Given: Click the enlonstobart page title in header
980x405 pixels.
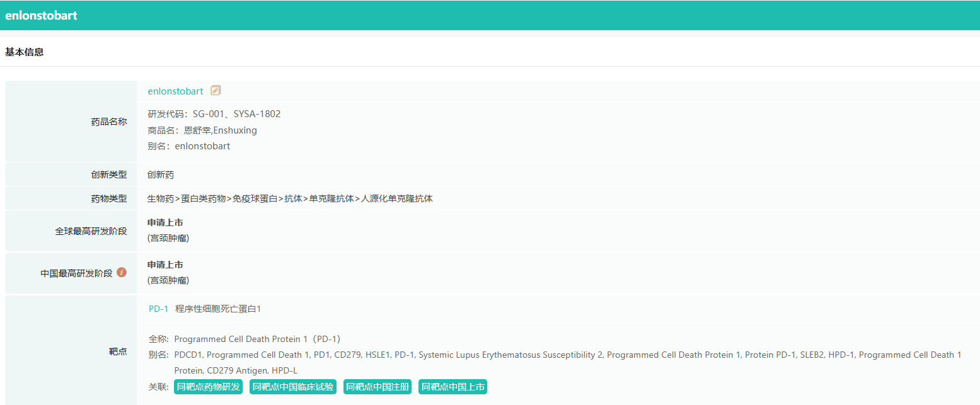Looking at the screenshot, I should pos(41,16).
